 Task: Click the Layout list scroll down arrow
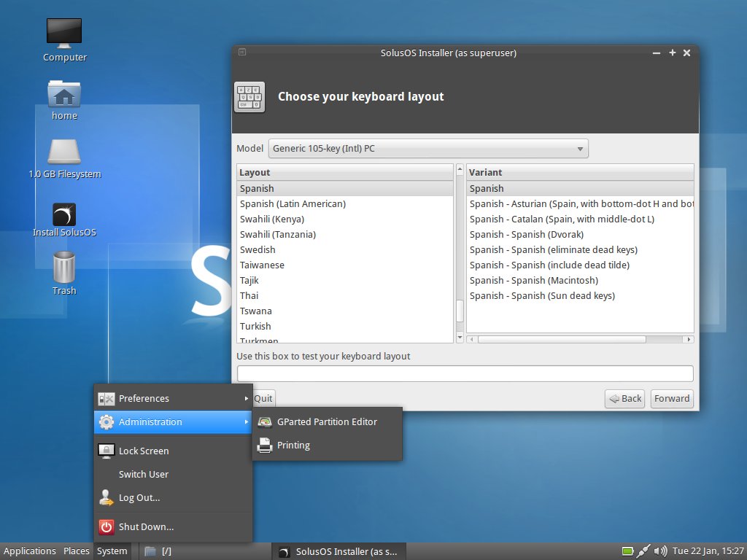460,337
